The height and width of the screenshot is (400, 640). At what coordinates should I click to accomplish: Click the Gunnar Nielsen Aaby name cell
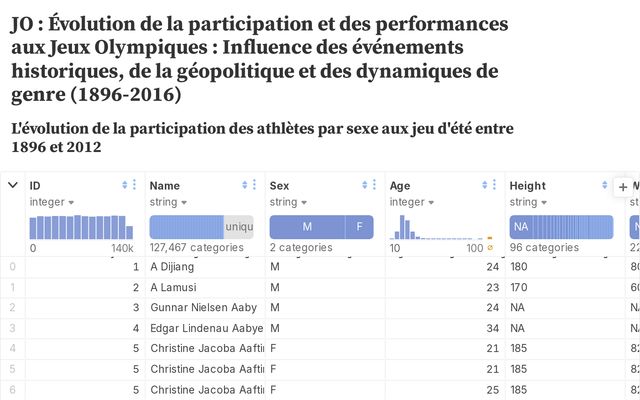[x=205, y=306]
